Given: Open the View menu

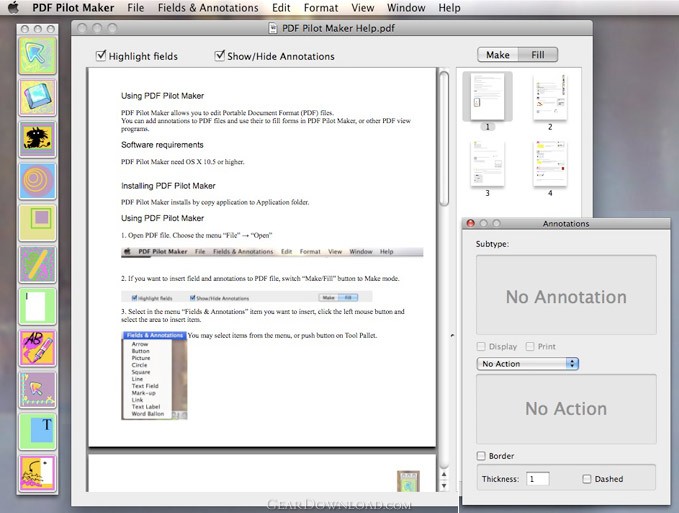Looking at the screenshot, I should pyautogui.click(x=362, y=8).
